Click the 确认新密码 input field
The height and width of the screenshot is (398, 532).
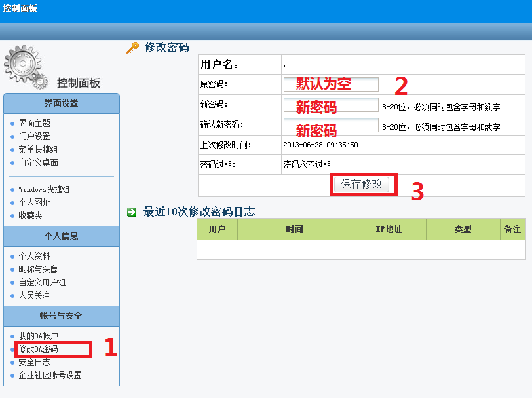[x=331, y=126]
